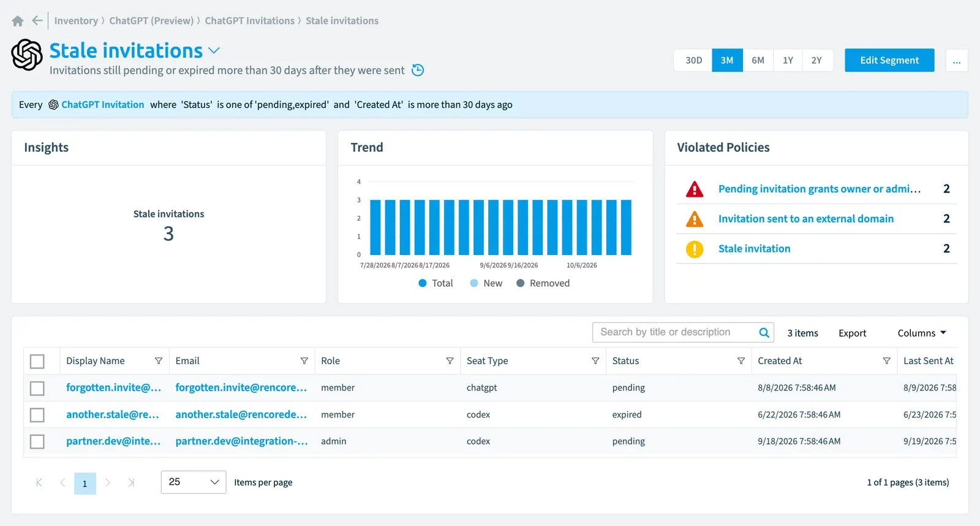Click the back arrow icon

[x=37, y=21]
